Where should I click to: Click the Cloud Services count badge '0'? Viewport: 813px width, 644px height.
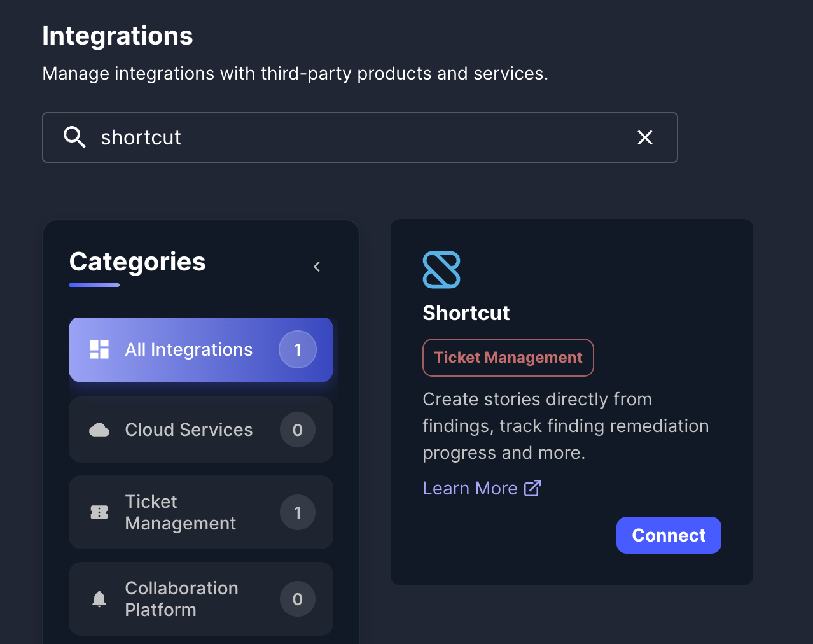click(x=298, y=430)
